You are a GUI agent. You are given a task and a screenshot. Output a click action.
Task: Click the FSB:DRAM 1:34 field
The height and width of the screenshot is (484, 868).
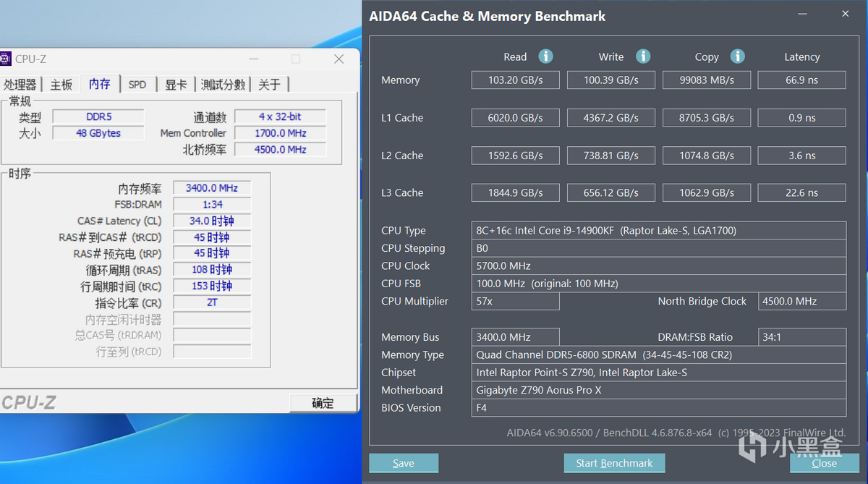click(x=212, y=205)
